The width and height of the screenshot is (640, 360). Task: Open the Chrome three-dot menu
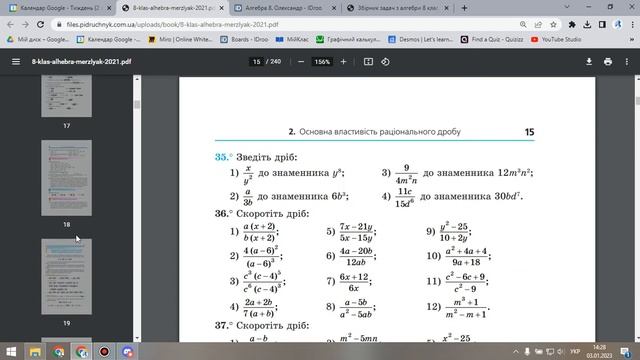pos(632,24)
